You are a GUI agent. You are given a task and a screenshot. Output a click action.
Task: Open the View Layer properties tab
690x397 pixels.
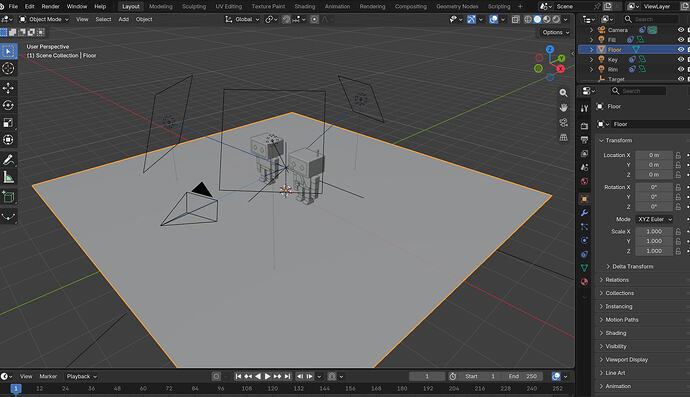(584, 154)
